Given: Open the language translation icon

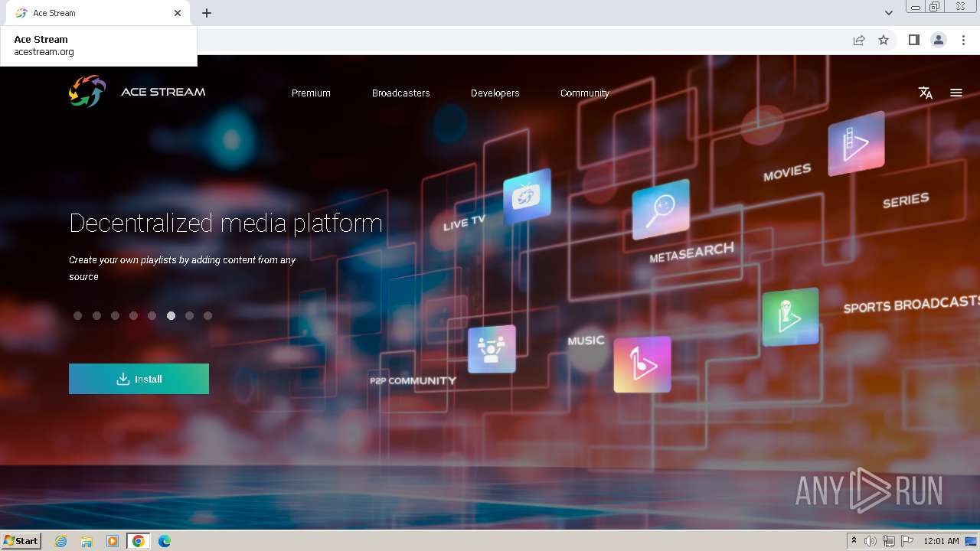Looking at the screenshot, I should click(926, 93).
